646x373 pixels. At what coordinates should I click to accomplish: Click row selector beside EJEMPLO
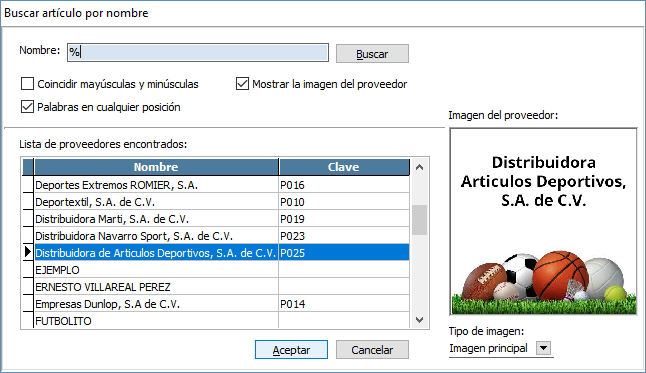pyautogui.click(x=28, y=270)
